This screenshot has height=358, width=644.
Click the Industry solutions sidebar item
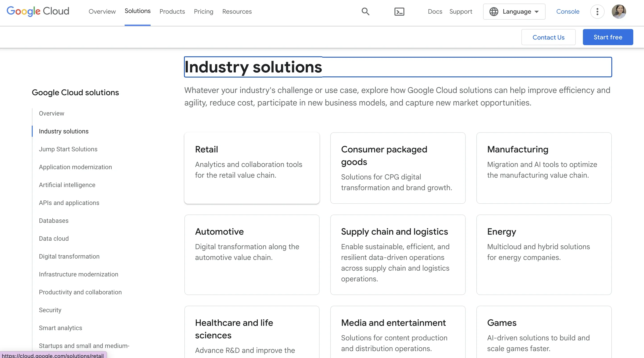pyautogui.click(x=64, y=131)
